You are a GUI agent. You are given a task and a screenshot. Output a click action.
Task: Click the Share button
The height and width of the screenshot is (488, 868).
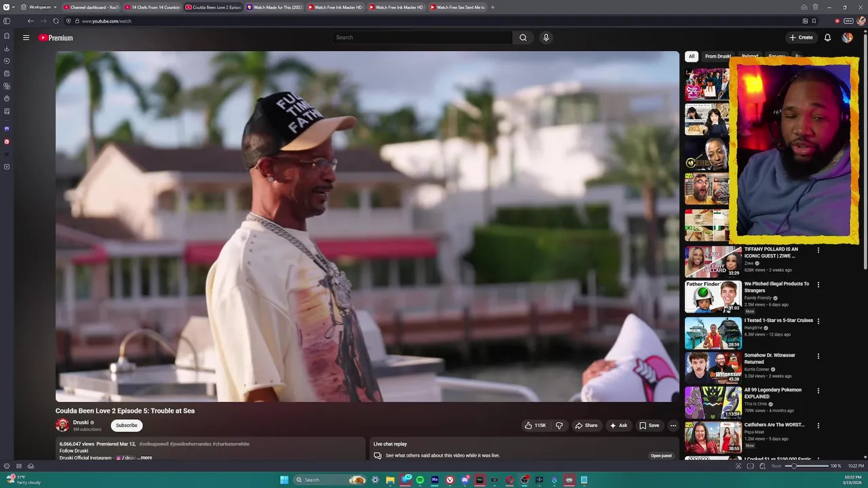[x=586, y=426]
